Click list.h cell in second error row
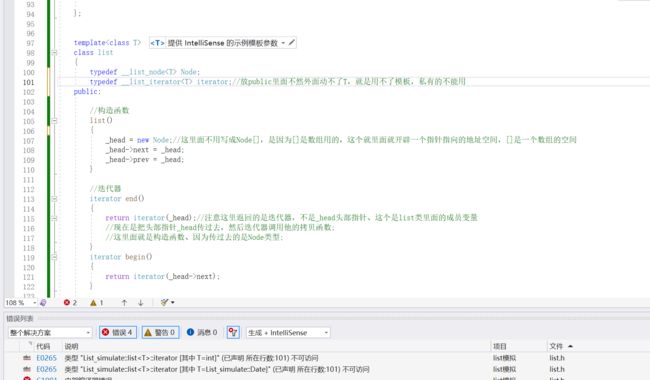Viewport: 650px width, 380px height. tap(557, 369)
